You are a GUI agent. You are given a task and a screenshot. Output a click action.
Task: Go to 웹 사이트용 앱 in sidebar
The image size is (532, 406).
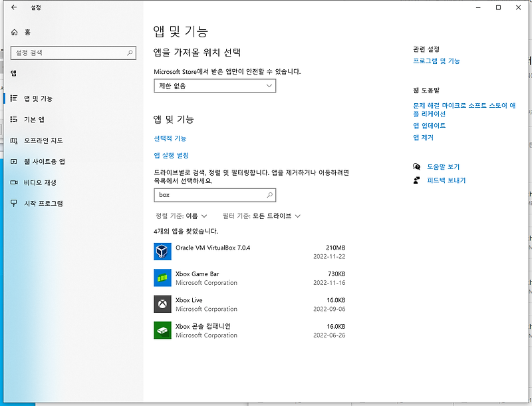pyautogui.click(x=44, y=162)
